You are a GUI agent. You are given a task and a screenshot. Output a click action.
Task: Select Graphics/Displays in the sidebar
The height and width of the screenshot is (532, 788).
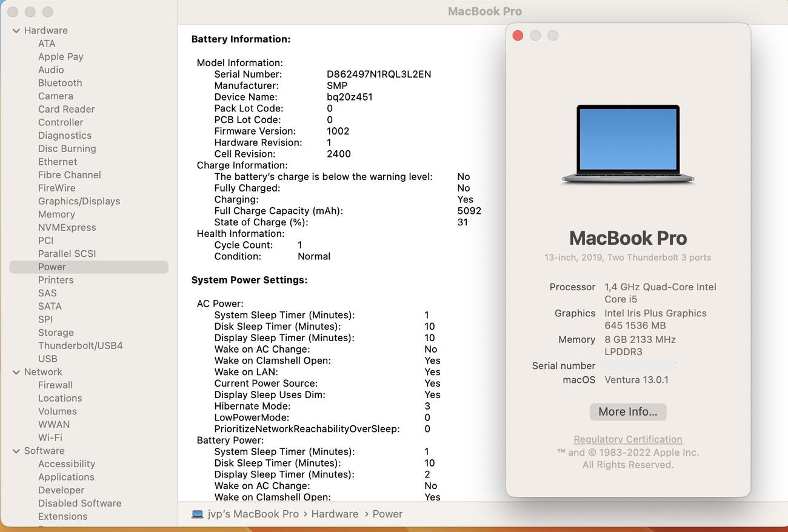(x=79, y=201)
